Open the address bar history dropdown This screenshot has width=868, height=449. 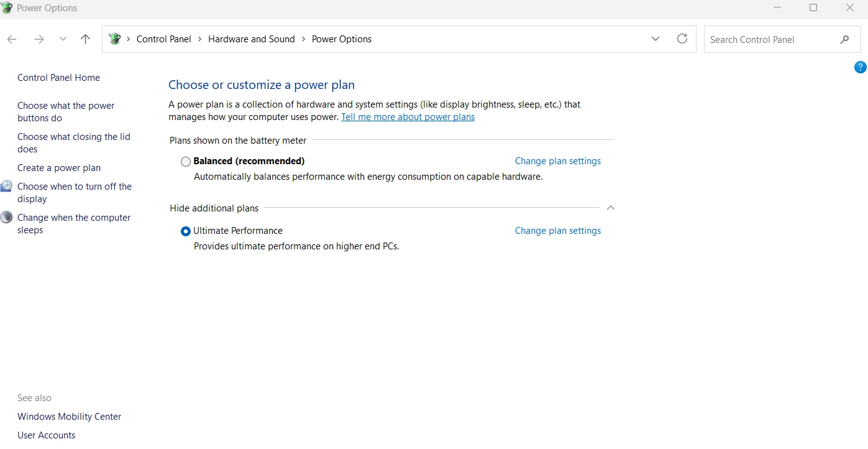tap(656, 39)
